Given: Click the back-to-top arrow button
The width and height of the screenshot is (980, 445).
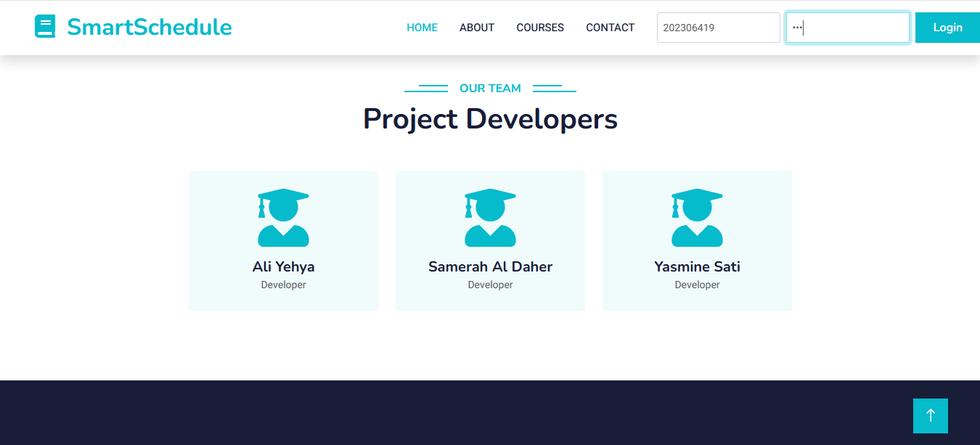Looking at the screenshot, I should 930,416.
